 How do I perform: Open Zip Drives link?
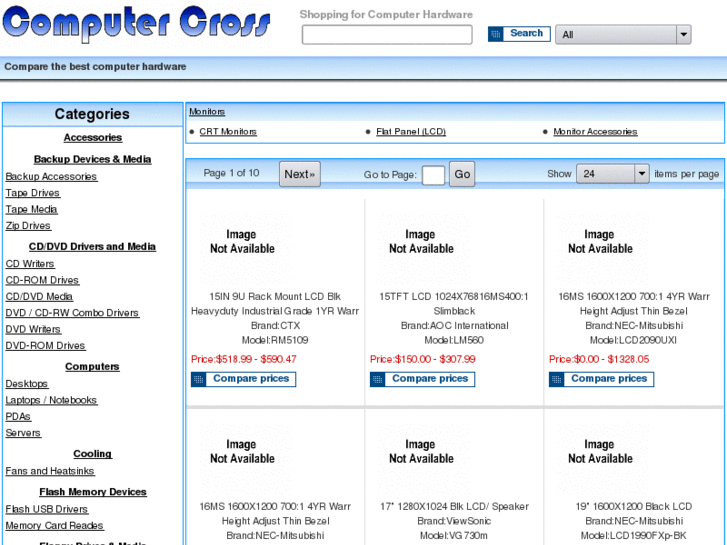[28, 226]
